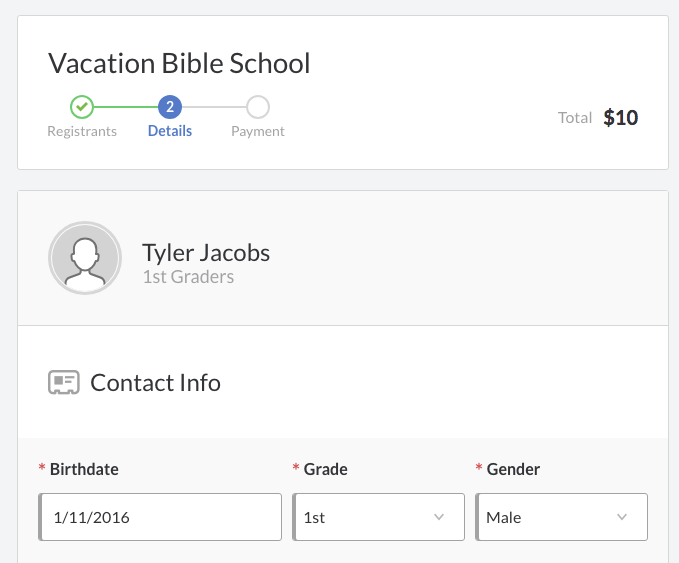Viewport: 679px width, 563px height.
Task: Click the Tyler Jacobs name heading
Action: [x=206, y=253]
